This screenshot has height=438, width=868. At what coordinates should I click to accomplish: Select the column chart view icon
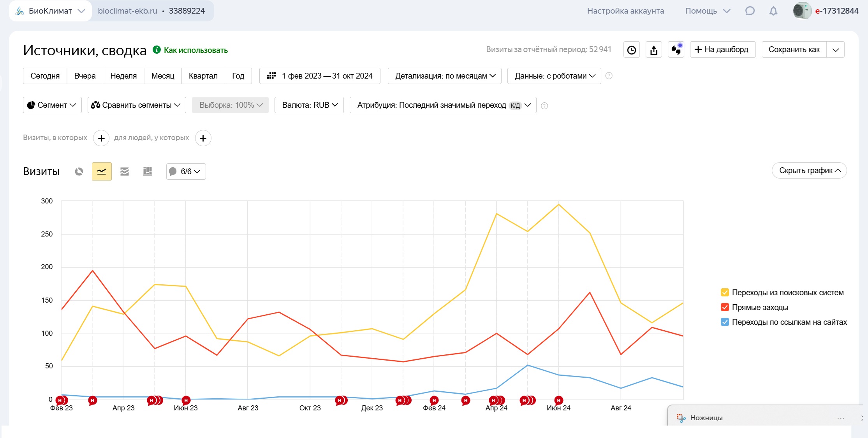click(148, 172)
